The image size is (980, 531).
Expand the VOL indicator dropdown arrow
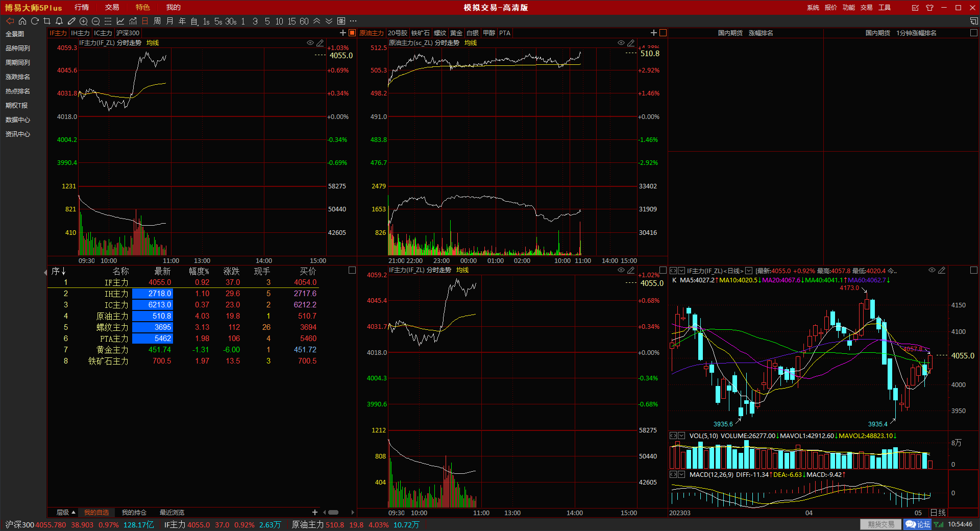tap(681, 436)
